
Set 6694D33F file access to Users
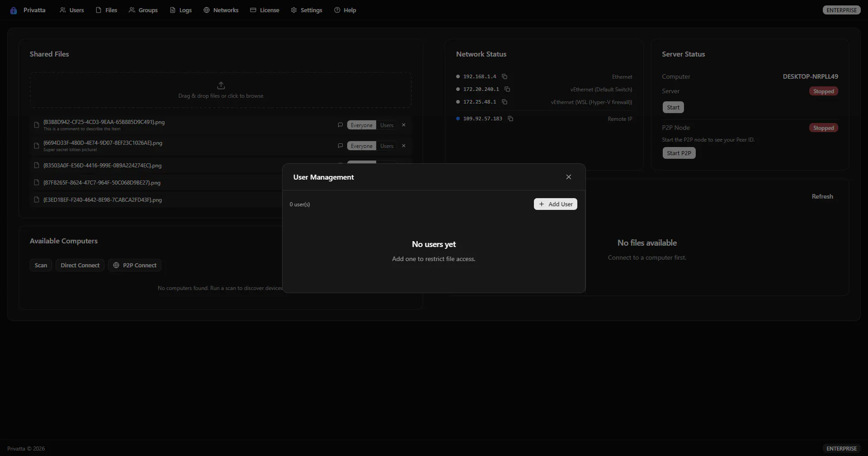pos(387,146)
